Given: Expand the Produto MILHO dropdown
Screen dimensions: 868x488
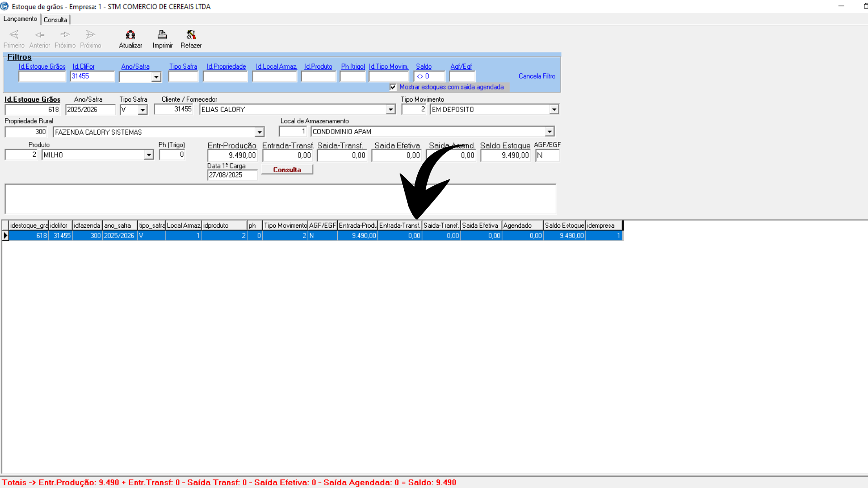Looking at the screenshot, I should (x=149, y=155).
